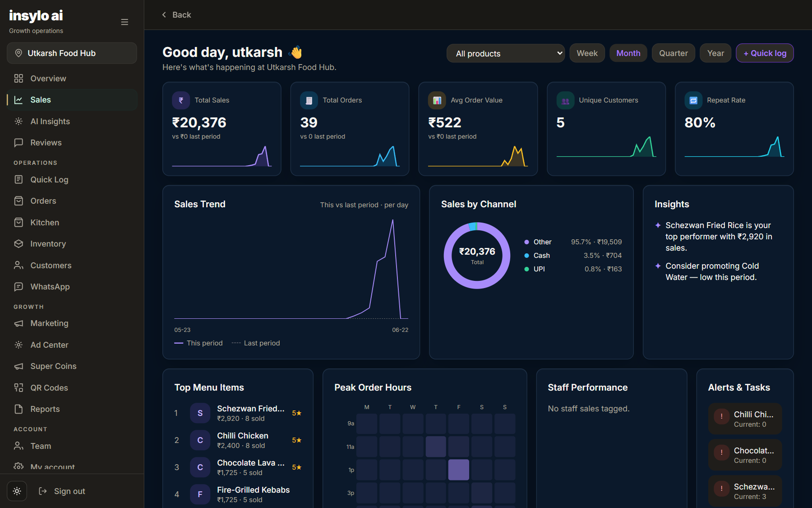This screenshot has height=508, width=812.
Task: Open My account in sidebar
Action: point(72,467)
